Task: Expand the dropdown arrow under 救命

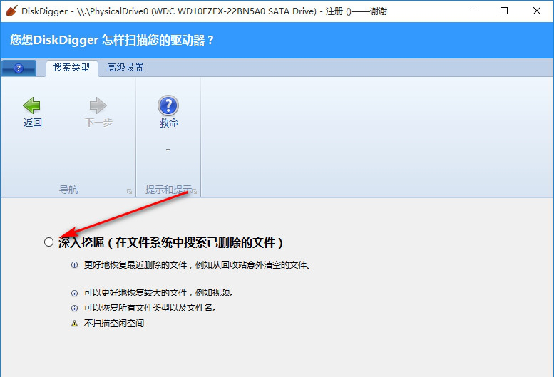Action: pos(168,150)
